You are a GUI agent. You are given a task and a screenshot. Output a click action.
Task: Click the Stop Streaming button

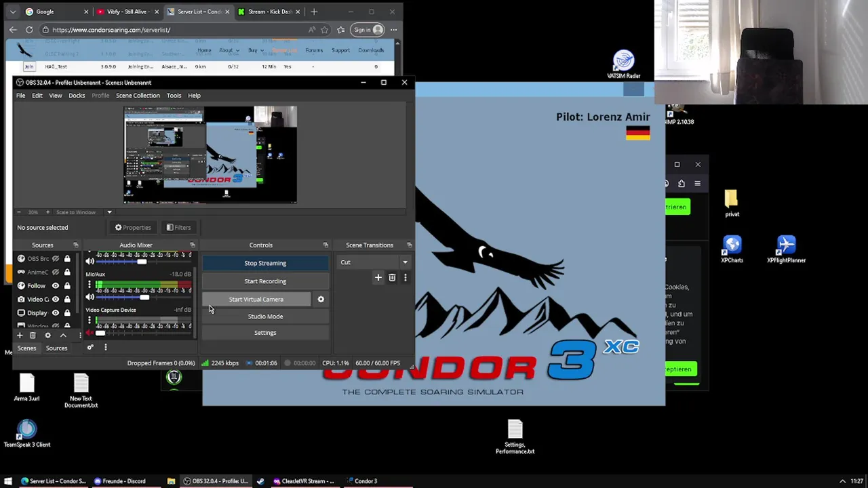[265, 263]
